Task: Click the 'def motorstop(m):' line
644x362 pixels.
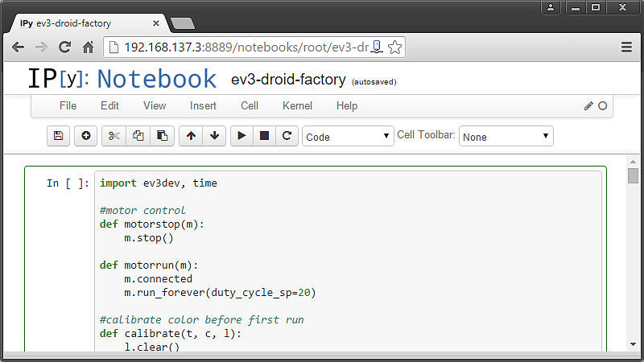Action: (152, 224)
